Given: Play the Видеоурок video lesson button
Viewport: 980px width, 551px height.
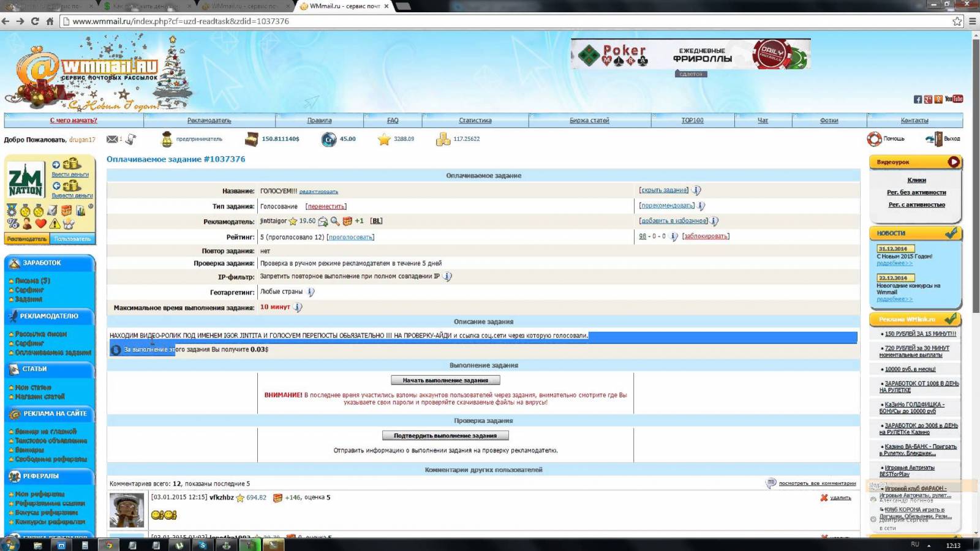Looking at the screenshot, I should click(953, 162).
